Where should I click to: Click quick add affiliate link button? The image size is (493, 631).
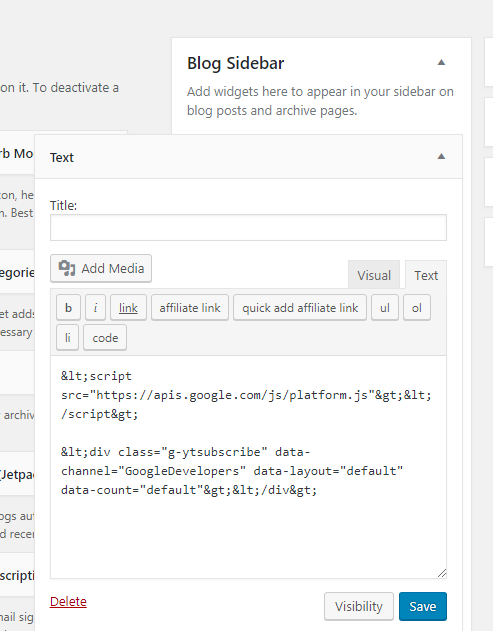pos(300,308)
